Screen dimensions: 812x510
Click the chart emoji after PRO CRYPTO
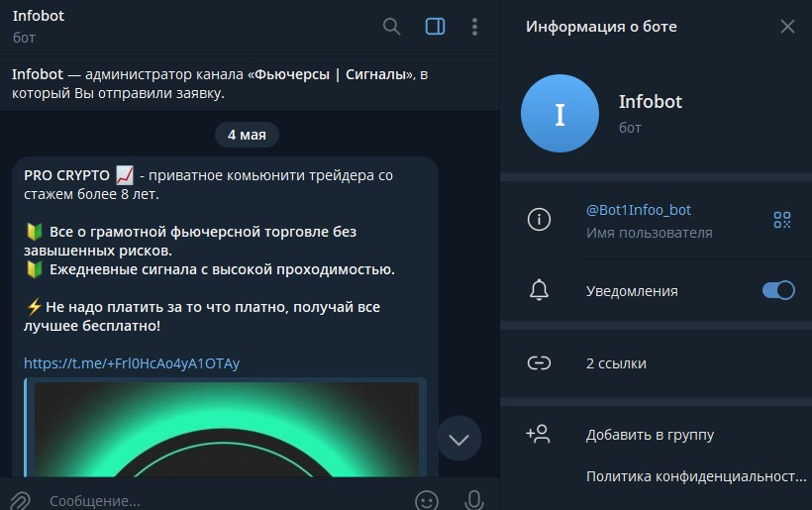pos(125,175)
